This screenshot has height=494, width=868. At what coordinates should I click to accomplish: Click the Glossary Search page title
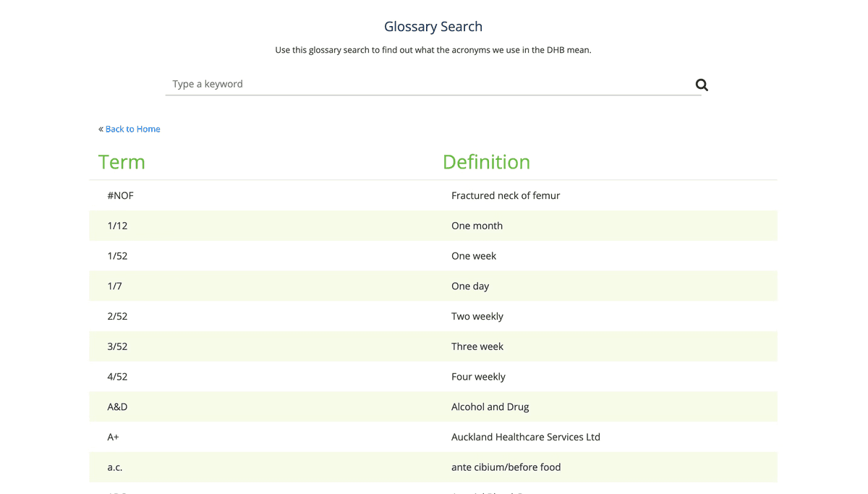pos(433,26)
